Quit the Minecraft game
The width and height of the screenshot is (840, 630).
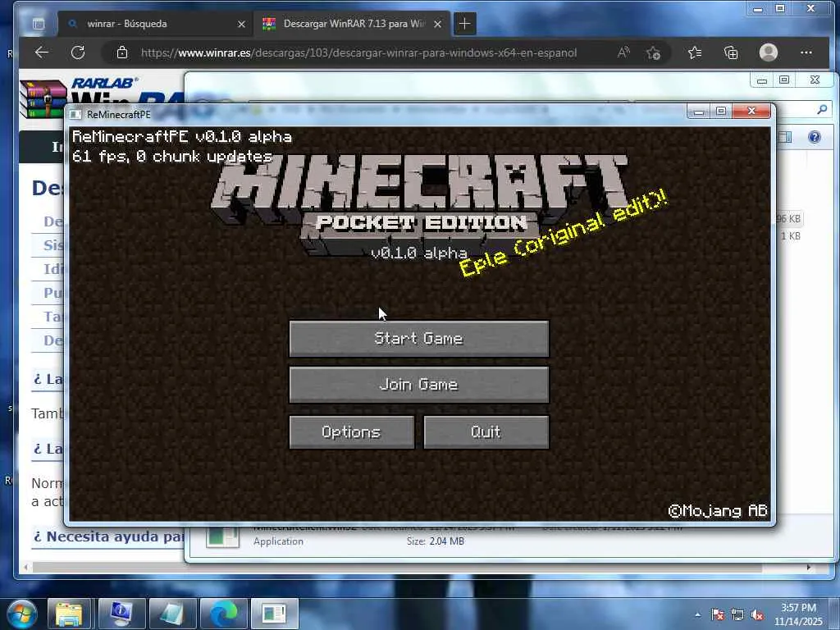(x=486, y=431)
